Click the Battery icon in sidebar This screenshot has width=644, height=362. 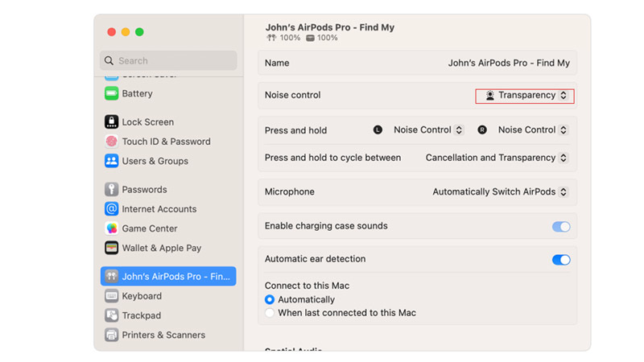[x=111, y=93]
